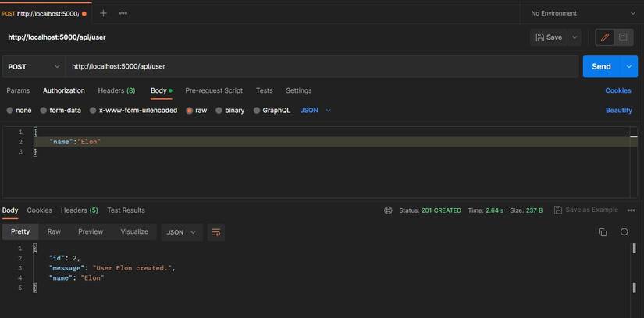This screenshot has height=318, width=644.
Task: Click the Save button
Action: (x=549, y=37)
